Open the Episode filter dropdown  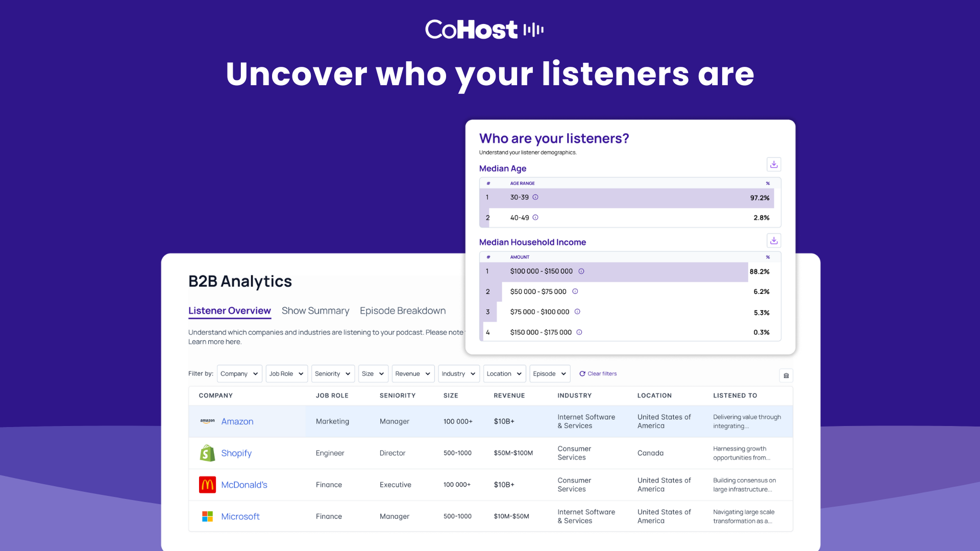pyautogui.click(x=550, y=374)
